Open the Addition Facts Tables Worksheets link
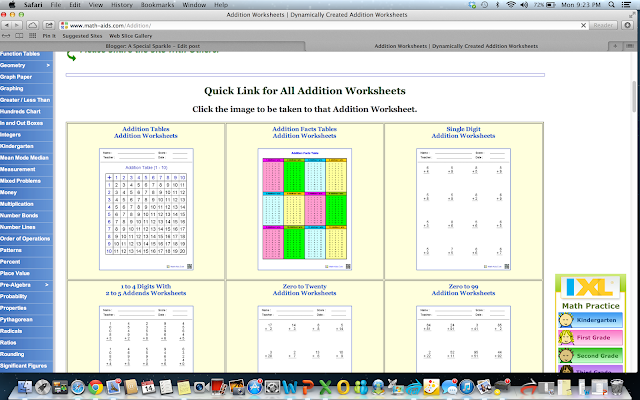The width and height of the screenshot is (640, 400). (x=304, y=132)
